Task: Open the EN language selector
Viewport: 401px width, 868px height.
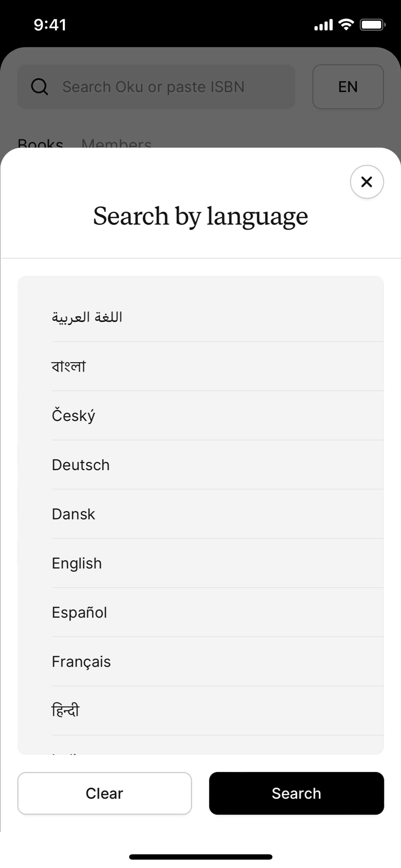Action: 348,87
